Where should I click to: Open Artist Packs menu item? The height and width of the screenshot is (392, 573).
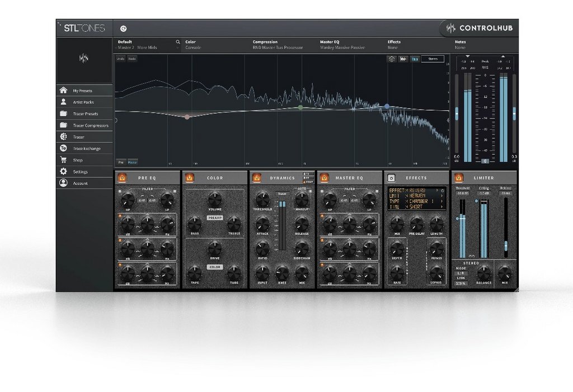(x=84, y=102)
